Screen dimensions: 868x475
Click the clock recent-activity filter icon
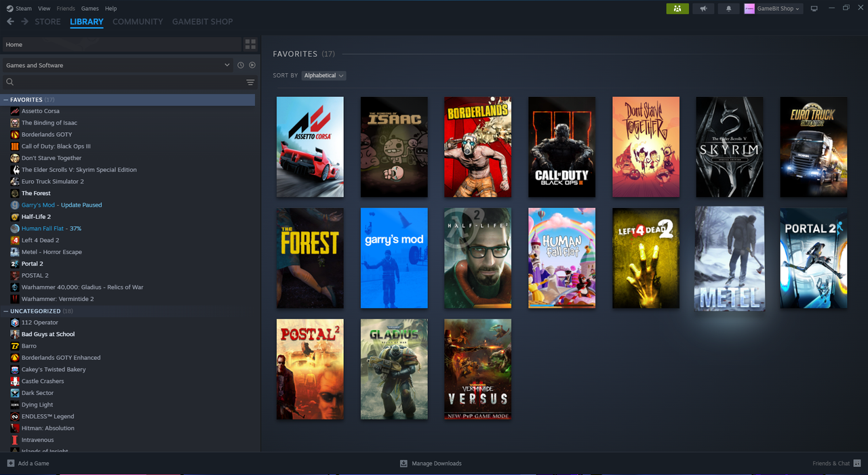pyautogui.click(x=240, y=65)
